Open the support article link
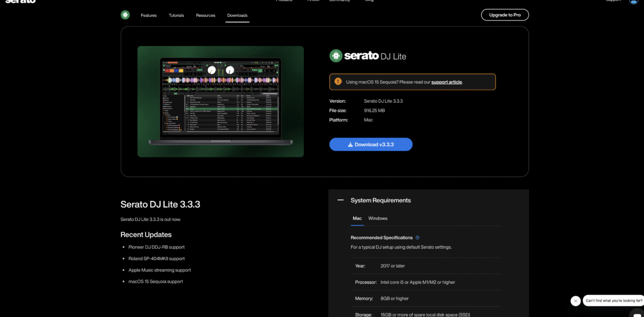Viewport: 644px width, 317px height. click(447, 82)
